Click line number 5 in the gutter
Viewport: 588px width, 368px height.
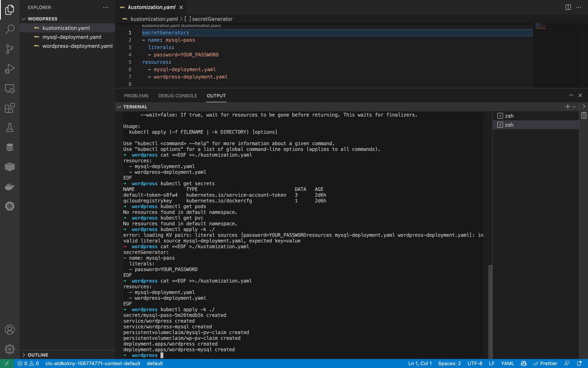tap(130, 62)
